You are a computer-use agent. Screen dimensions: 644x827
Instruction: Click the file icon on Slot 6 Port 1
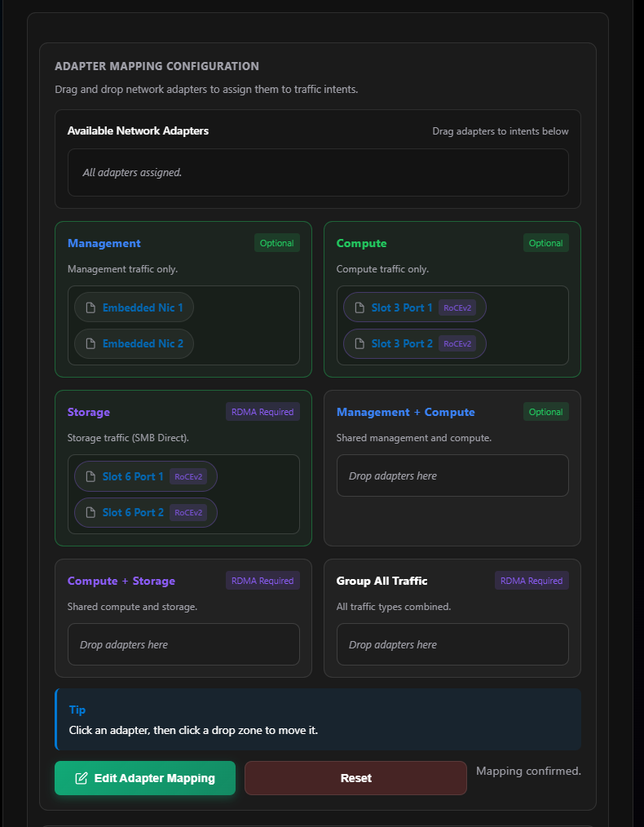(91, 476)
